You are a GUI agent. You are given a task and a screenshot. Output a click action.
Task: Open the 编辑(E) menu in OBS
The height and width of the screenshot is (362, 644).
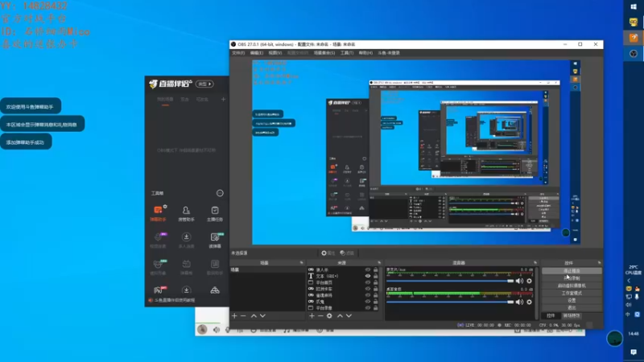tap(257, 53)
